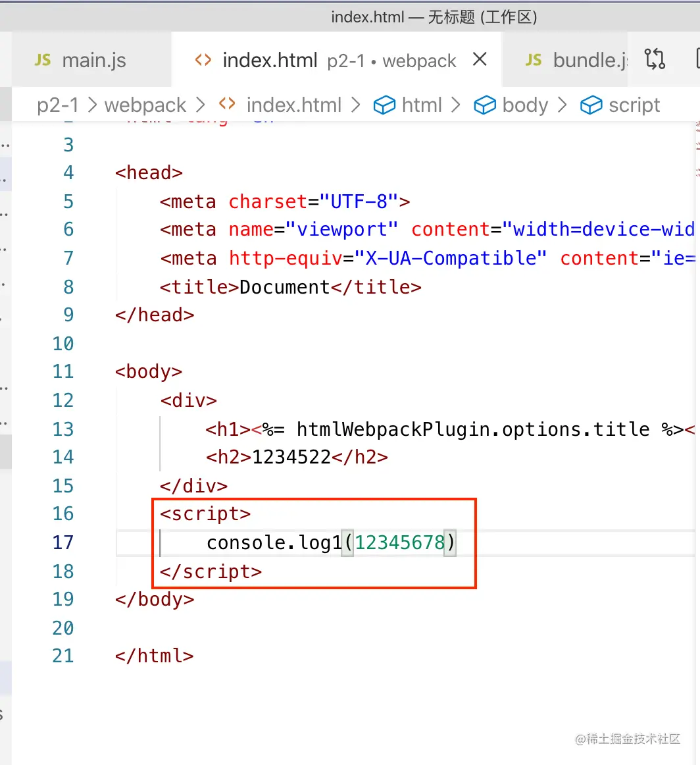700x765 pixels.
Task: Click the <h2>1234522</h2> line
Action: 297,457
